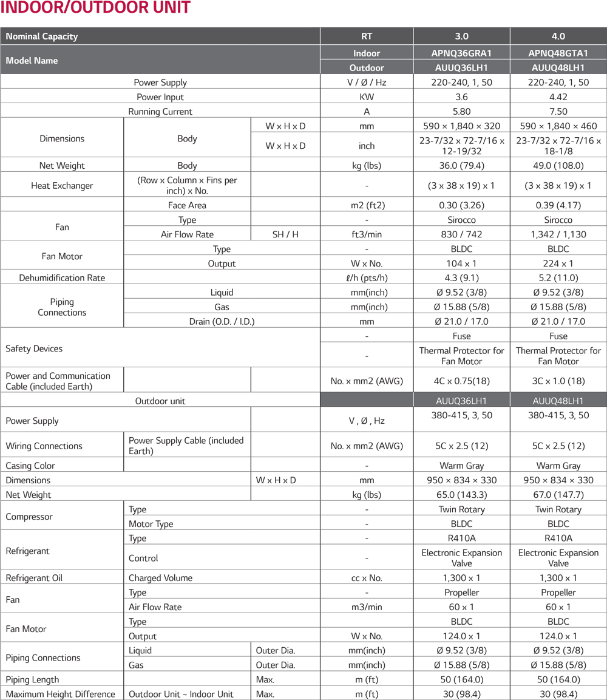This screenshot has height=700, width=607.
Task: Click cable spec 4C x 0.75(18)
Action: [x=461, y=381]
